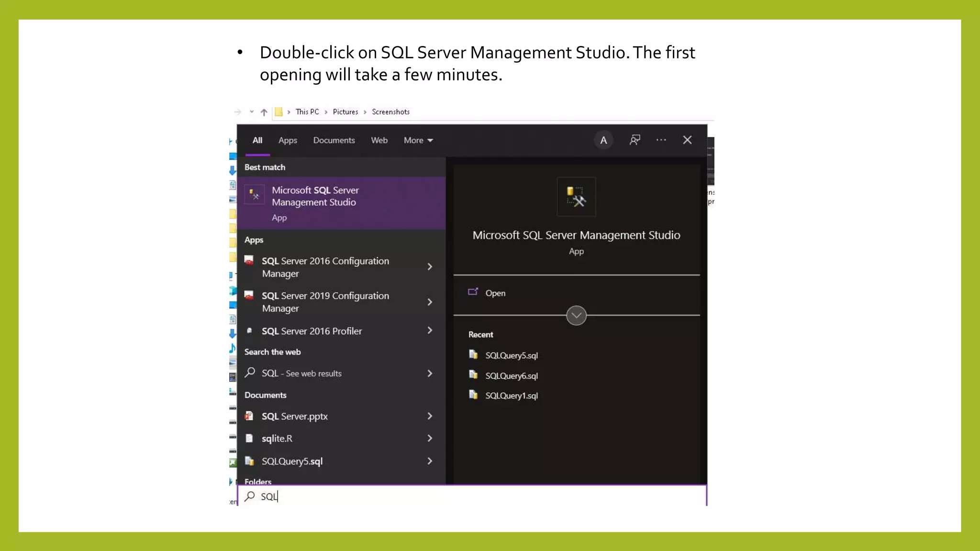Select the Web search tab

click(379, 140)
